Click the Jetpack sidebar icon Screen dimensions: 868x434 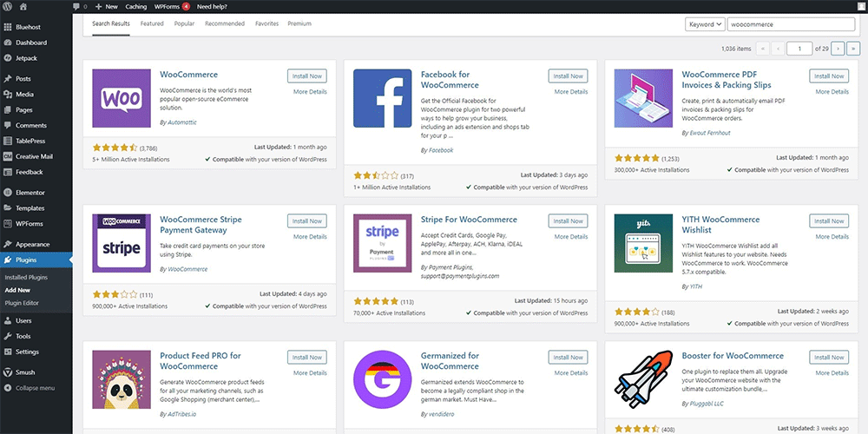[8, 58]
